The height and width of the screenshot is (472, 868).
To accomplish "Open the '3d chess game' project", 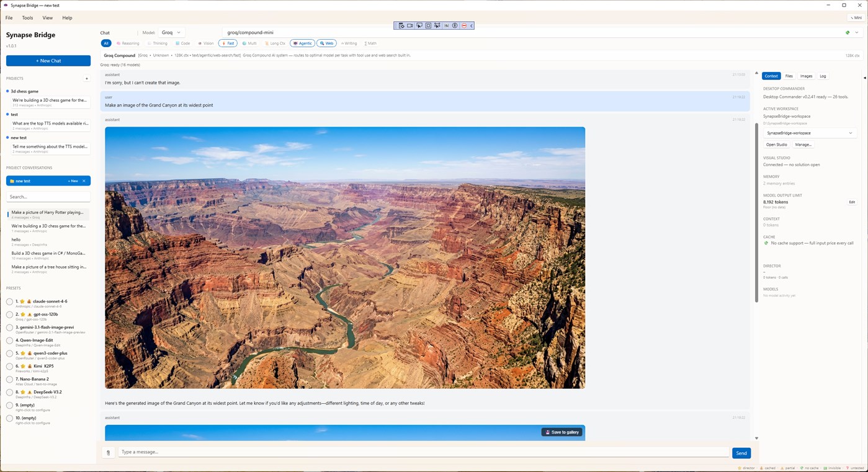I will (24, 91).
